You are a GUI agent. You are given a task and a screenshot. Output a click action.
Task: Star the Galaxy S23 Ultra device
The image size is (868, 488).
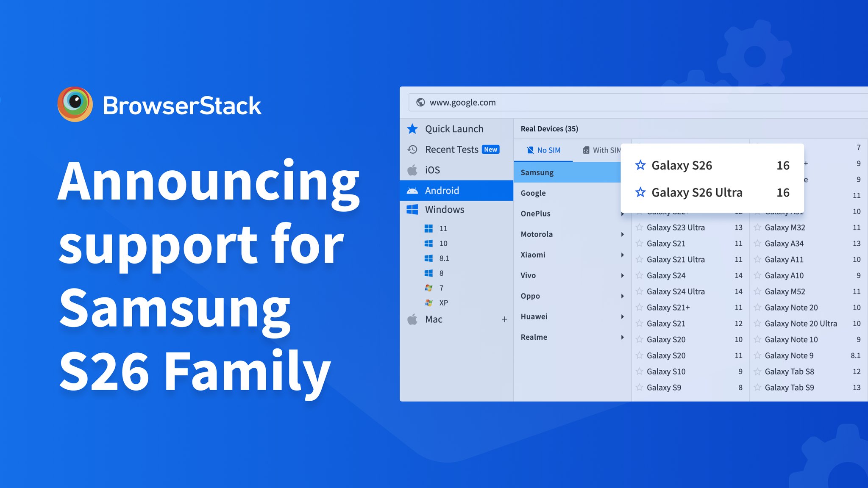pos(639,227)
